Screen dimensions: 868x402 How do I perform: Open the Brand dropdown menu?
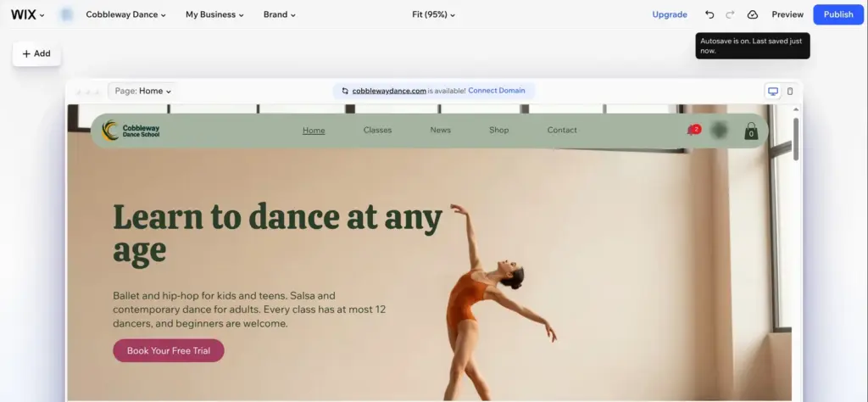pyautogui.click(x=280, y=15)
